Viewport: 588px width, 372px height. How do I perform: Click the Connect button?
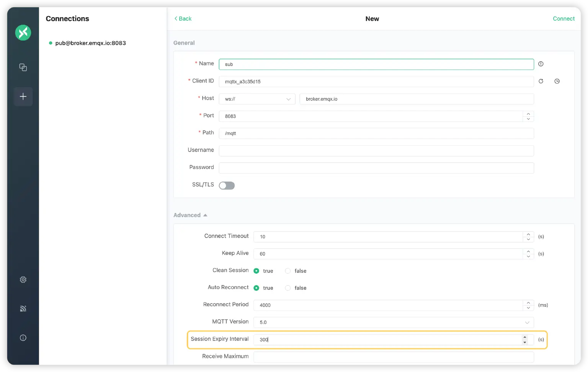pyautogui.click(x=563, y=19)
